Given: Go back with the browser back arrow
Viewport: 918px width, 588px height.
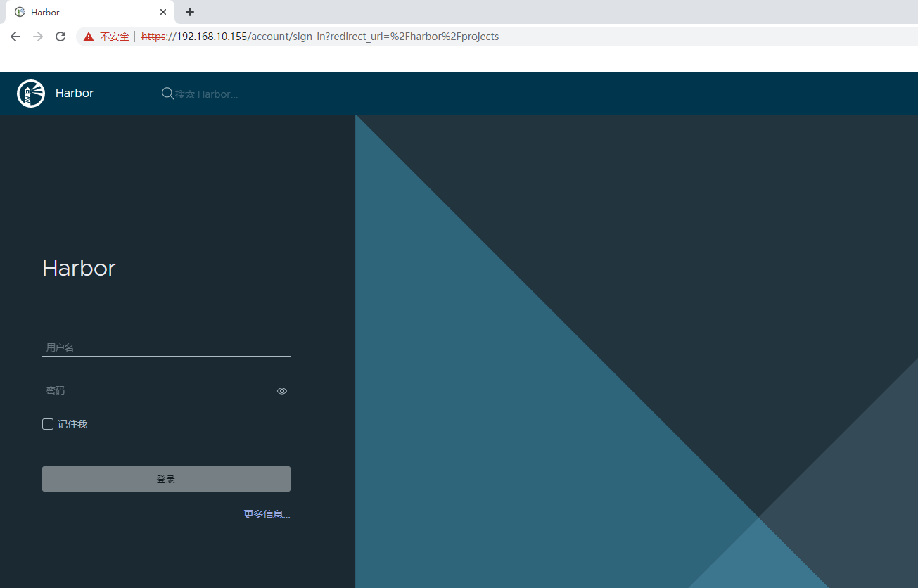Looking at the screenshot, I should coord(15,37).
